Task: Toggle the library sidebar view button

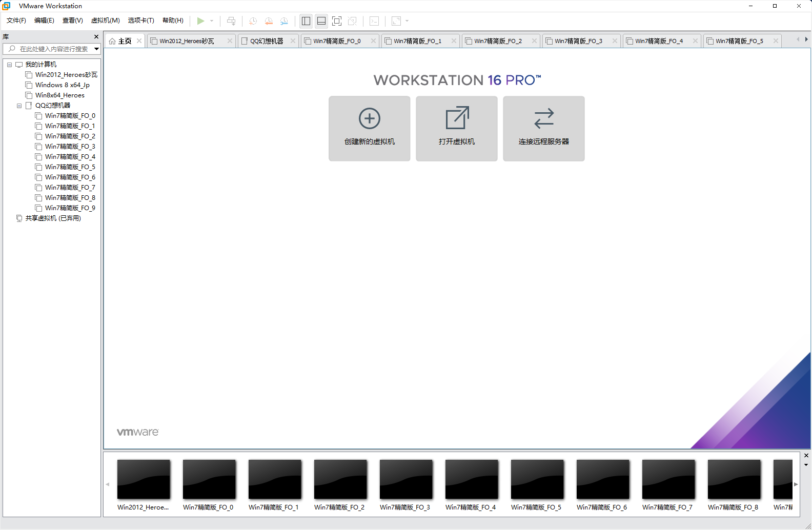Action: tap(306, 21)
